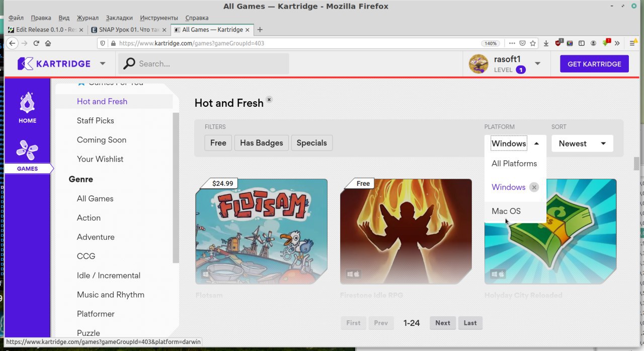The width and height of the screenshot is (644, 351).
Task: Reset zoom via 140% badge
Action: click(x=491, y=43)
